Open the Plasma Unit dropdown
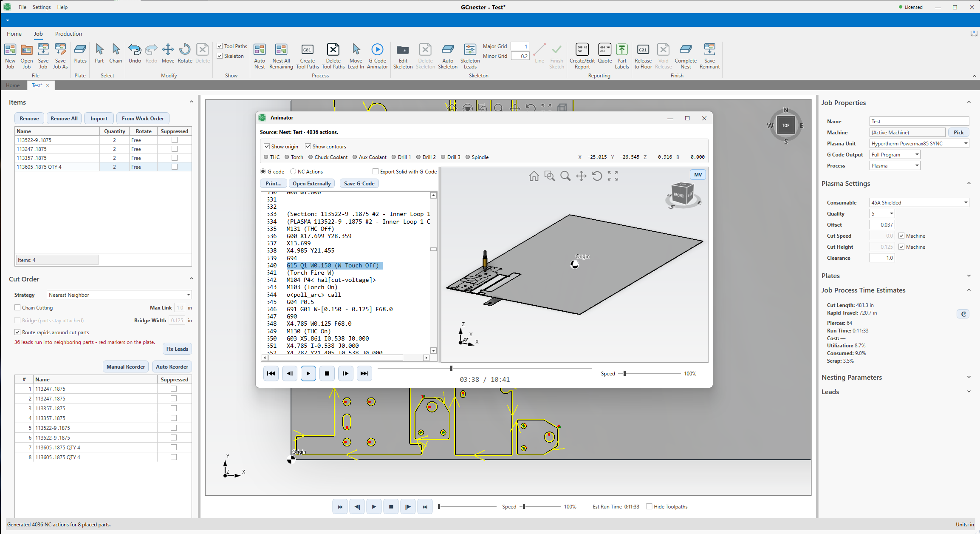Screen dimensions: 980x534 [919, 143]
